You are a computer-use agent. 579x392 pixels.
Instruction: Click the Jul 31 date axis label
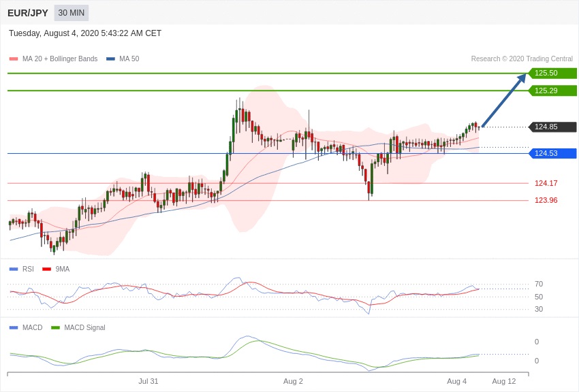[x=148, y=381]
